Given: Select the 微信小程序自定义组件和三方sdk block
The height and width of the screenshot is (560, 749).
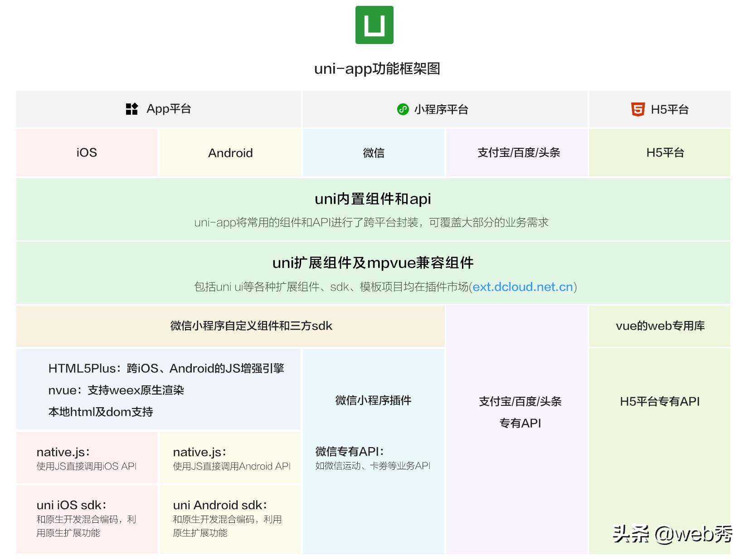Looking at the screenshot, I should (230, 326).
